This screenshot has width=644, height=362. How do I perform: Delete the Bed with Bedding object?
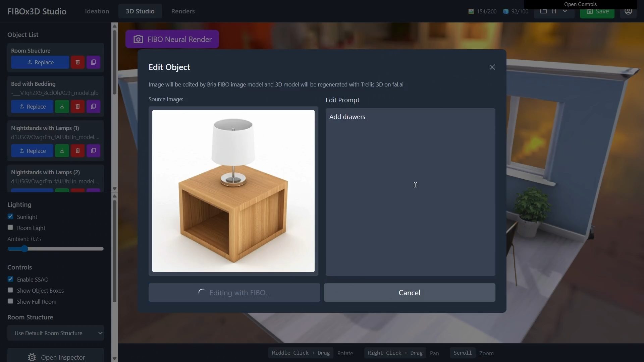click(77, 107)
